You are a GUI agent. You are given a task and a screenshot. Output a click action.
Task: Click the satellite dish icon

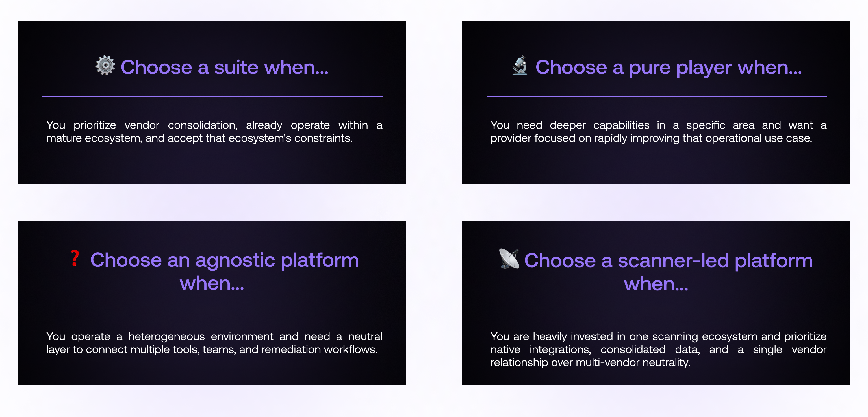[x=509, y=259]
